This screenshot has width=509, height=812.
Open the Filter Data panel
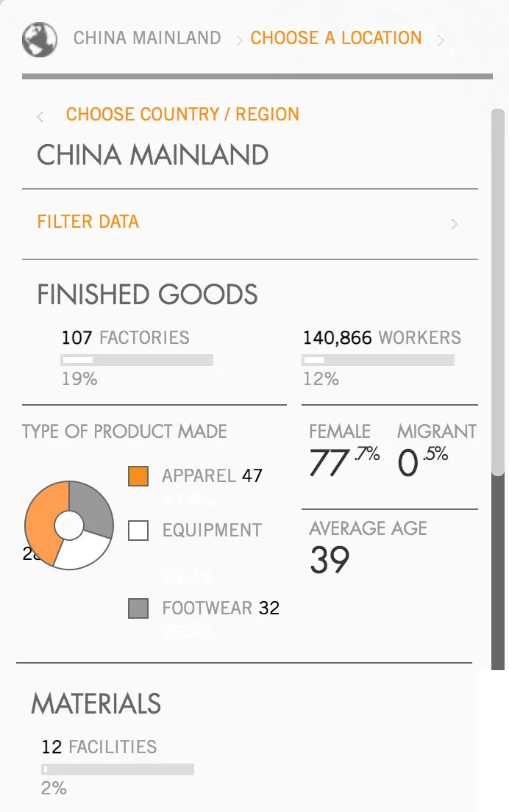point(88,222)
